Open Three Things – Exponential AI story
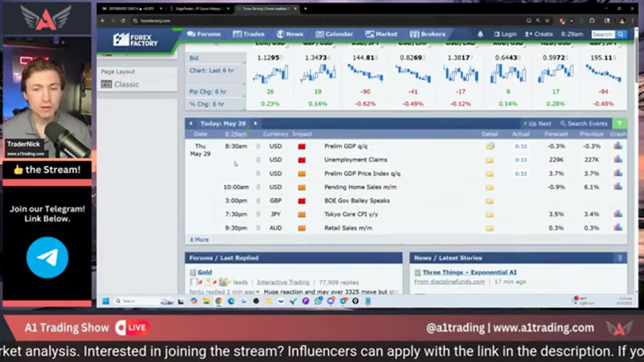 [469, 272]
